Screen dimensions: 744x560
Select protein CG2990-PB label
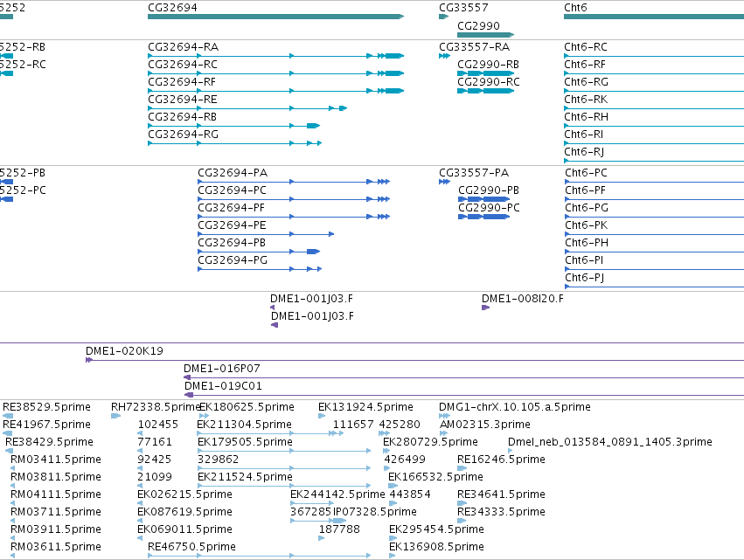[x=489, y=190]
